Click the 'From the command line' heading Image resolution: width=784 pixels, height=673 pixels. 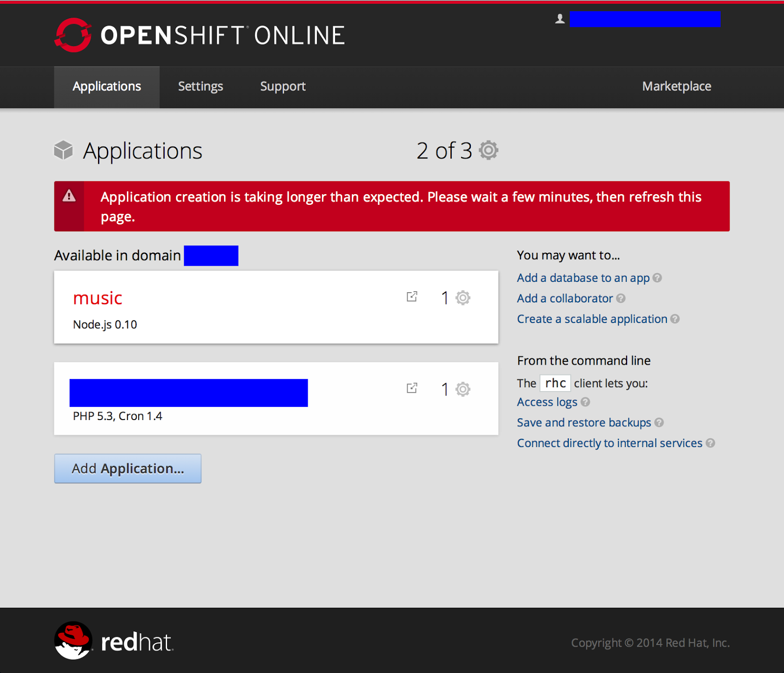click(584, 361)
